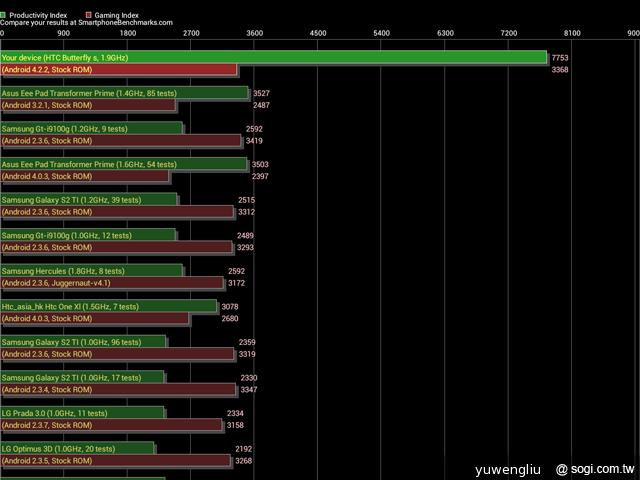Viewport: 640px width, 480px height.
Task: Select the Samsung Hercules 1.8GHz bar
Action: point(91,270)
